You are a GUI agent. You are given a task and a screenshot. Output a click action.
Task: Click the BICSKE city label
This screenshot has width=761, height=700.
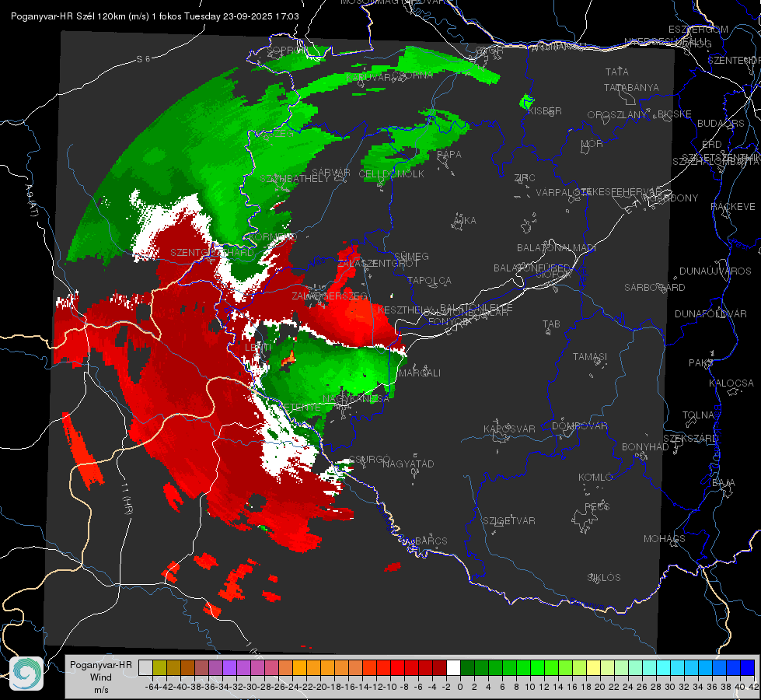pos(674,114)
